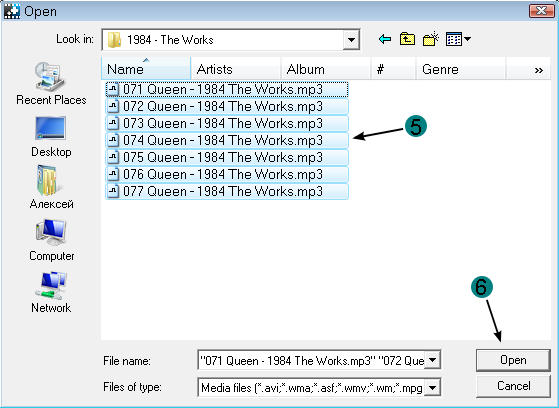
Task: Click the mp3 icon of file 075
Action: [x=113, y=157]
